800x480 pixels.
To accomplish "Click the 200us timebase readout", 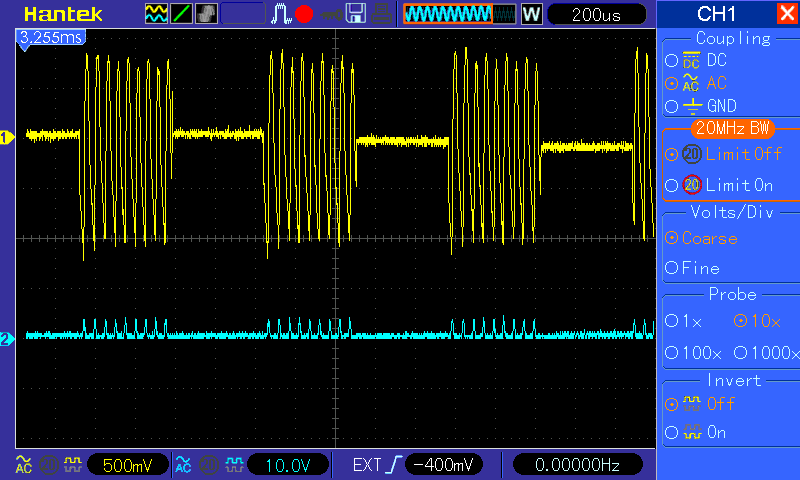I will point(596,15).
